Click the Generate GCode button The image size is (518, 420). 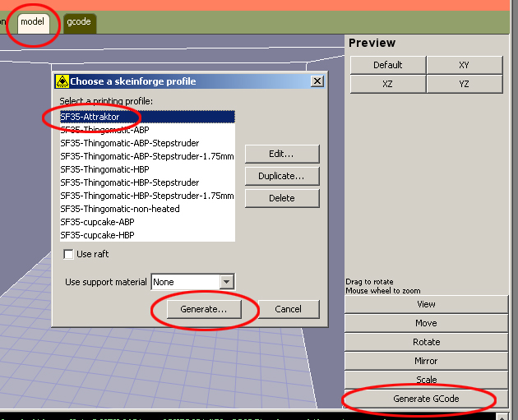(426, 399)
